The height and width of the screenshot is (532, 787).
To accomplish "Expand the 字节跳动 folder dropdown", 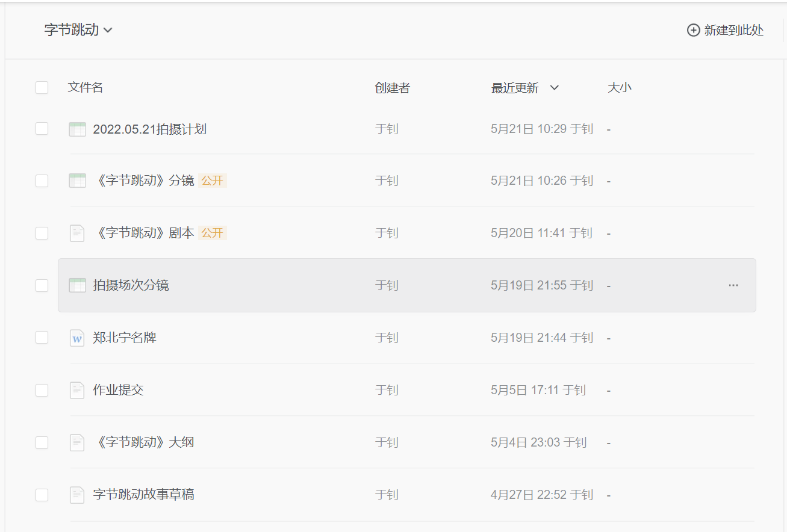I will coord(78,30).
